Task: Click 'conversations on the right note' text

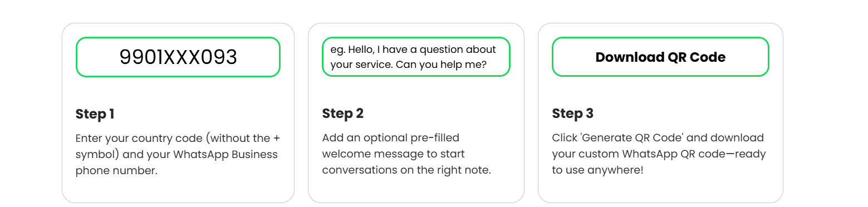Action: tap(406, 170)
